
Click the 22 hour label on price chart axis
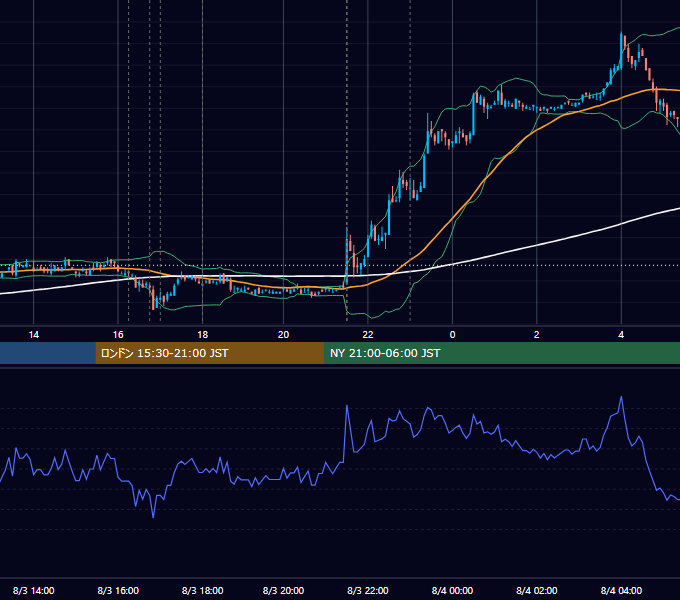368,335
